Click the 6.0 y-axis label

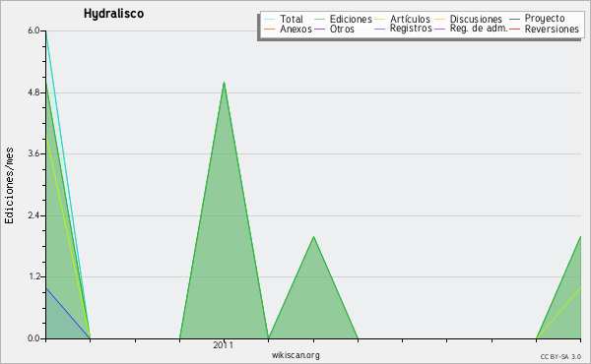point(33,30)
